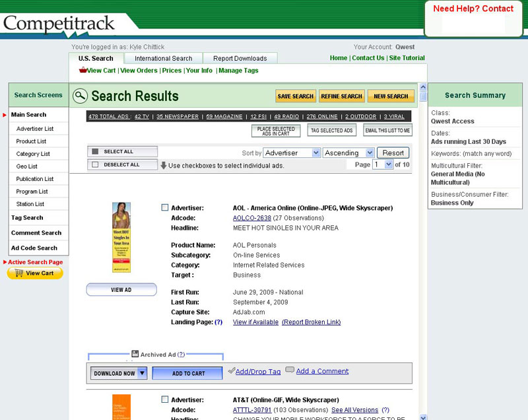Open the Sort by Advertiser dropdown
This screenshot has width=528, height=420.
[292, 153]
